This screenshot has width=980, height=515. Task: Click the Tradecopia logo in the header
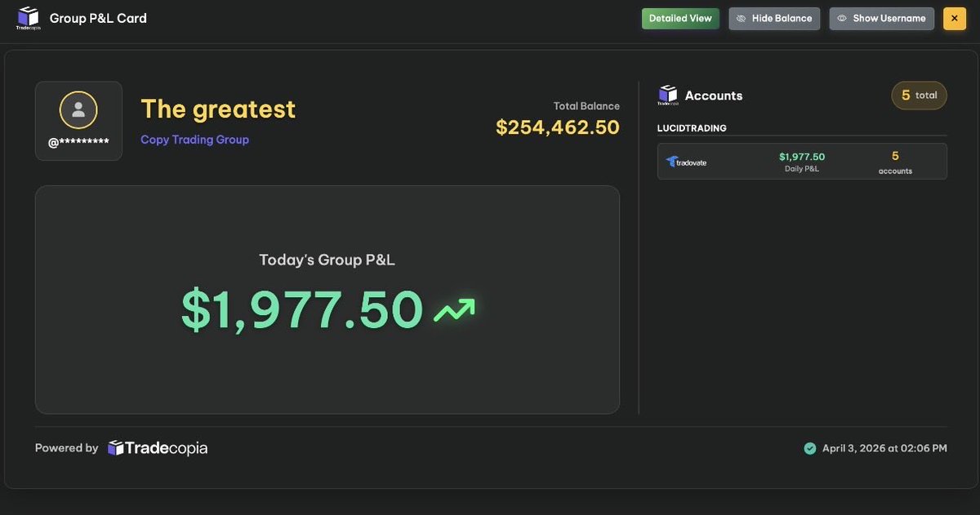[28, 18]
